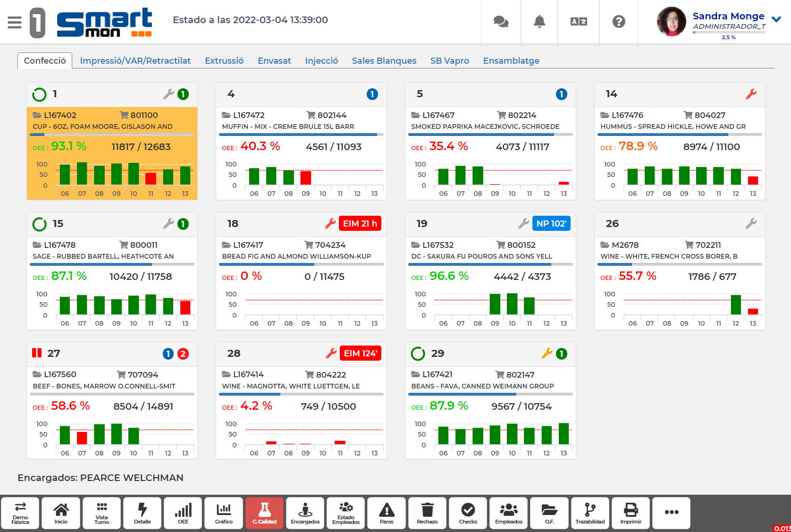Click the NP 102' badge on machine 19
This screenshot has width=791, height=532.
(551, 223)
